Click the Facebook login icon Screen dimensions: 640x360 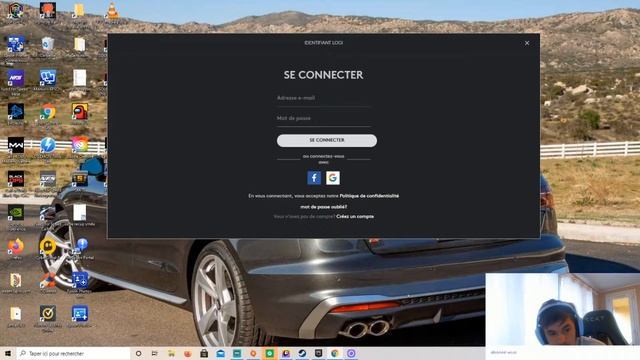coord(314,178)
